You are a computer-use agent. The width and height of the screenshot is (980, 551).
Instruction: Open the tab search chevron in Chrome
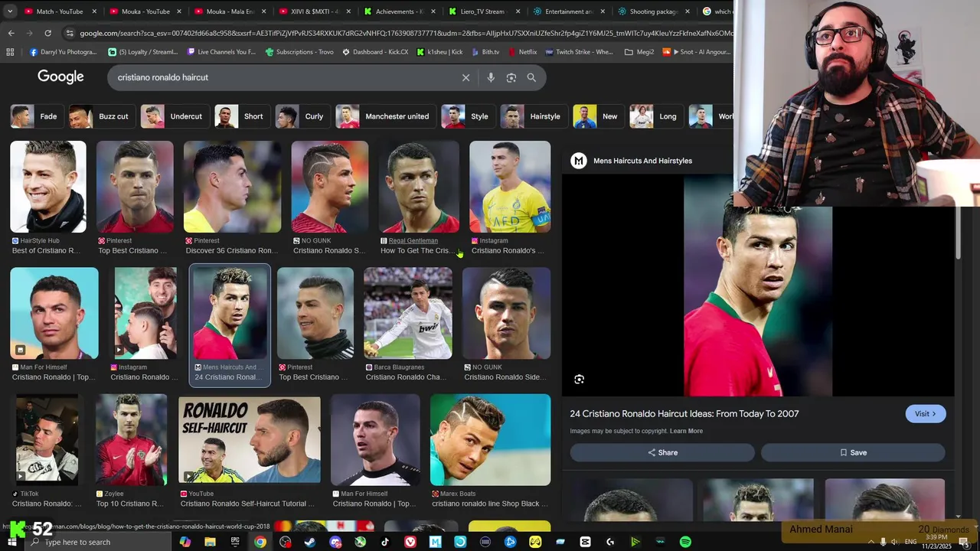11,11
